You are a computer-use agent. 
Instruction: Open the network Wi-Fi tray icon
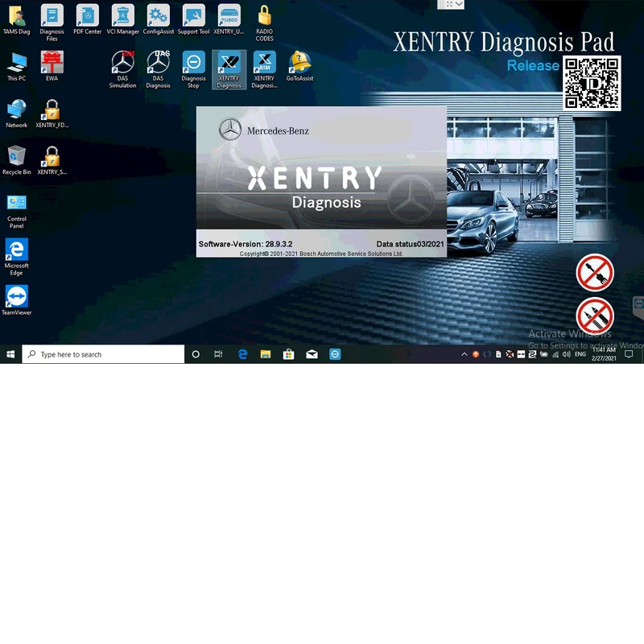click(x=555, y=354)
